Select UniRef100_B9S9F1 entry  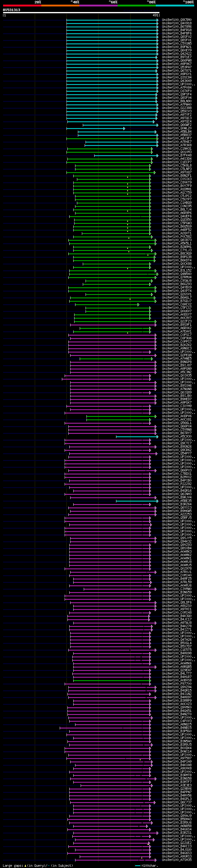pos(176,325)
